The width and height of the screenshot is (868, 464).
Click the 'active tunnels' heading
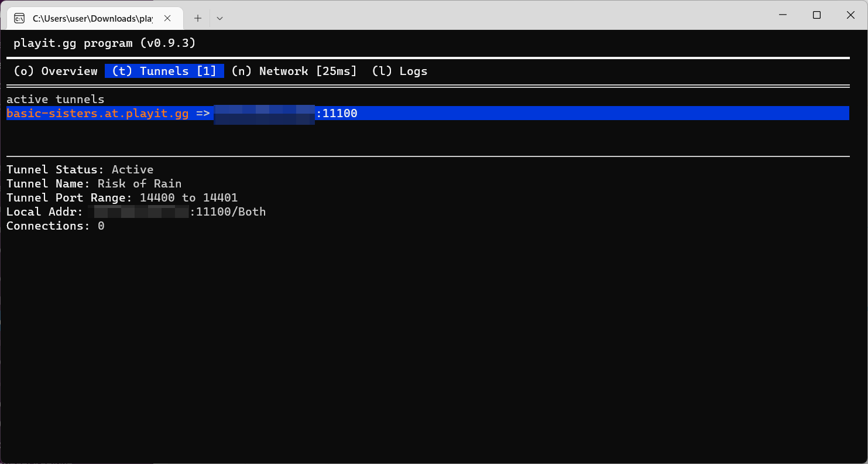coord(56,99)
